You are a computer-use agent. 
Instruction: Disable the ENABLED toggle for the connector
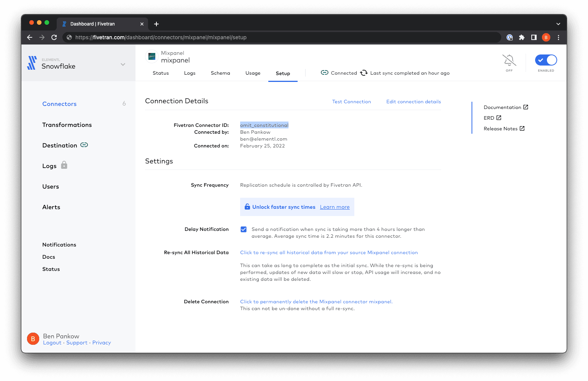coord(546,60)
